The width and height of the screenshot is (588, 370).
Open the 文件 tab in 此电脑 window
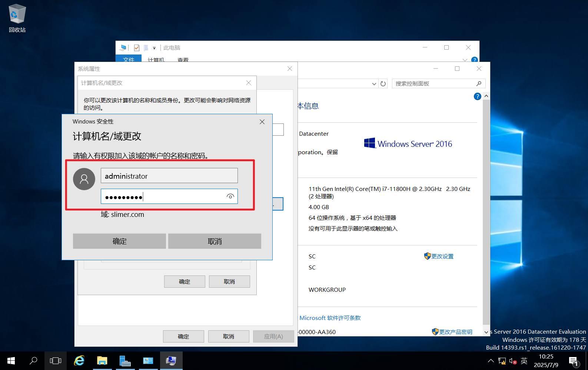(129, 59)
